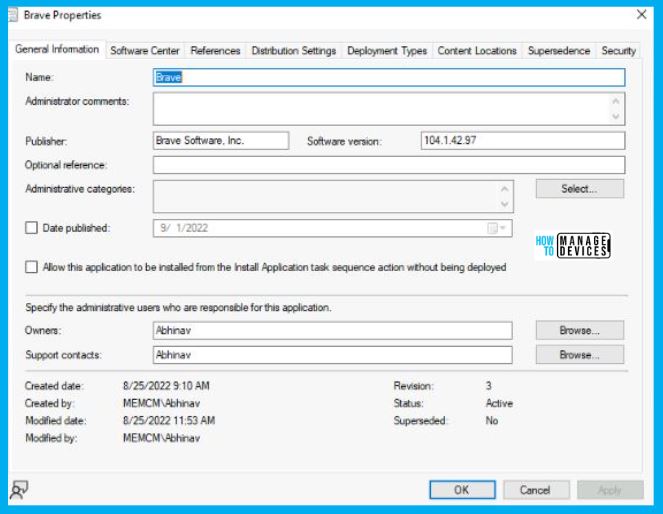This screenshot has height=514, width=663.
Task: Click the Name field containing Brave
Action: click(389, 77)
